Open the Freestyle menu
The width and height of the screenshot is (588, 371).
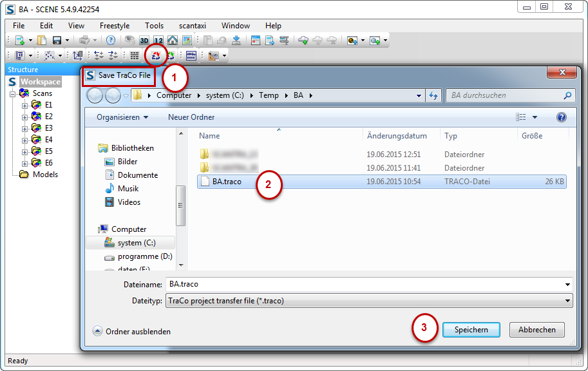click(x=115, y=26)
